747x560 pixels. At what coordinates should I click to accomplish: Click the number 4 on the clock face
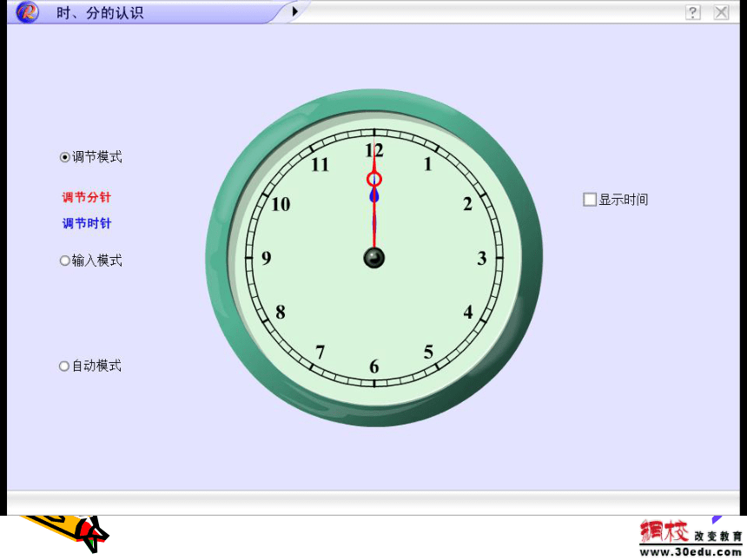click(468, 313)
